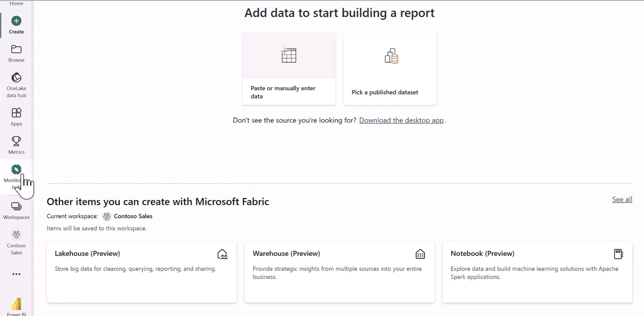Click the published dataset icon

(x=391, y=56)
